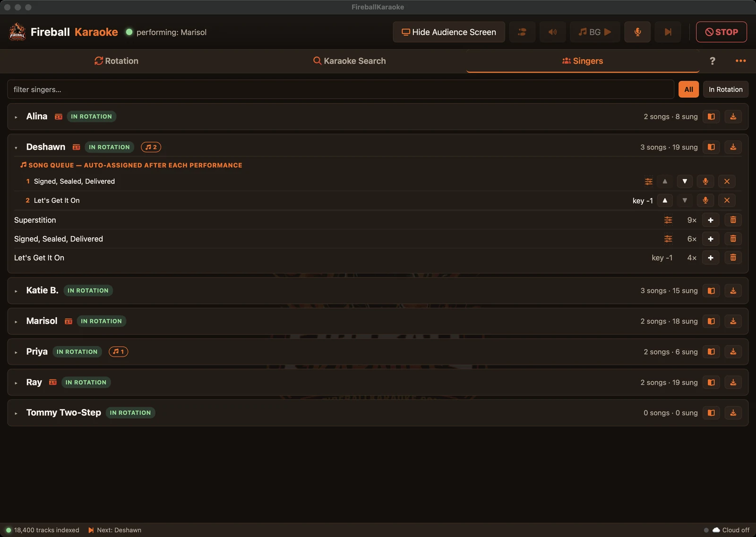Screen dimensions: 756x537
Task: Expand Marisol's singer row
Action: pos(16,321)
